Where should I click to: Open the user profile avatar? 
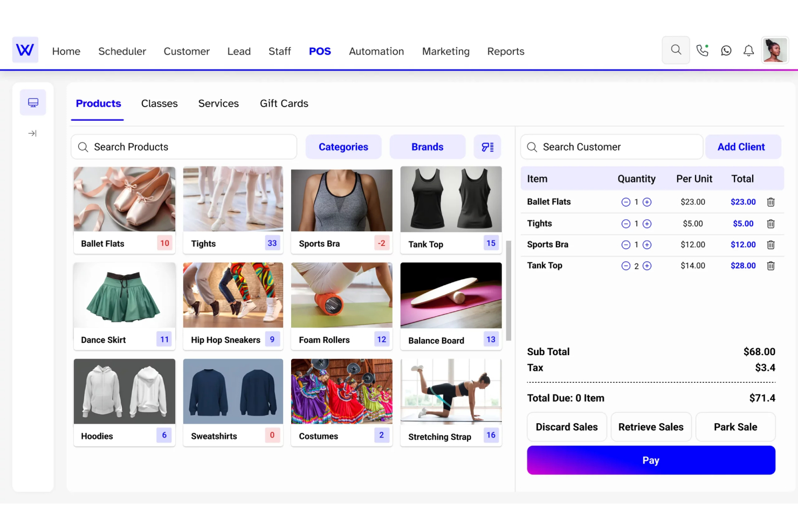[x=775, y=50]
